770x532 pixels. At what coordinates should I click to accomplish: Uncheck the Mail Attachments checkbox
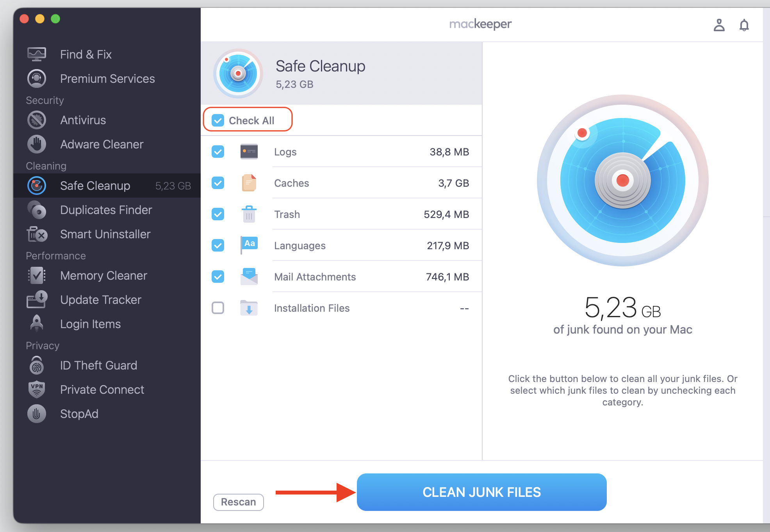coord(218,277)
